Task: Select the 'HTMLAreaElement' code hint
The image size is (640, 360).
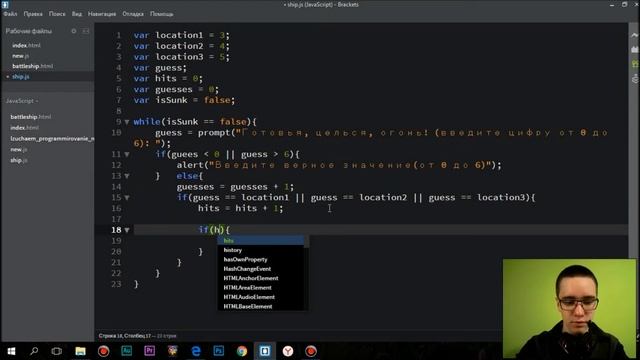Action: (x=261, y=288)
